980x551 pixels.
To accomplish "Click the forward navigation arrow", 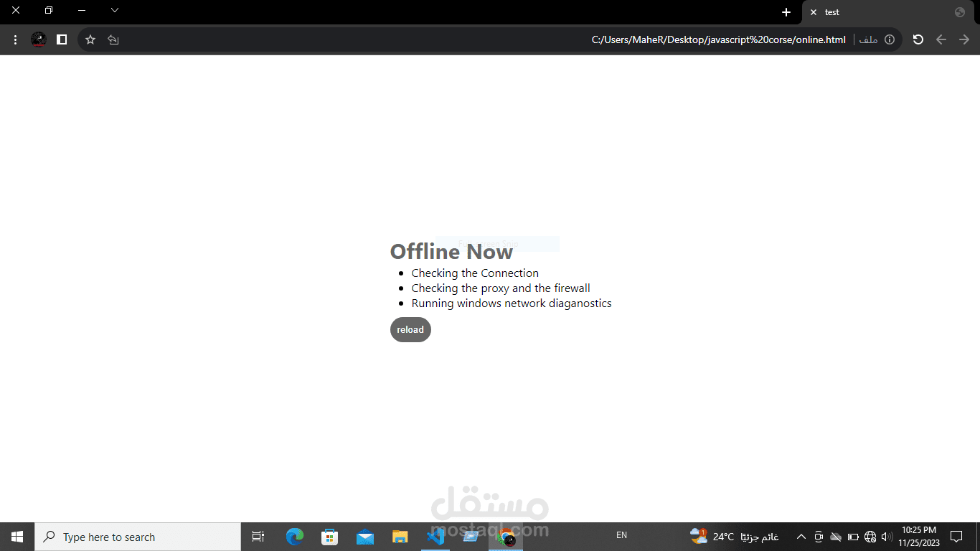I will 964,39.
